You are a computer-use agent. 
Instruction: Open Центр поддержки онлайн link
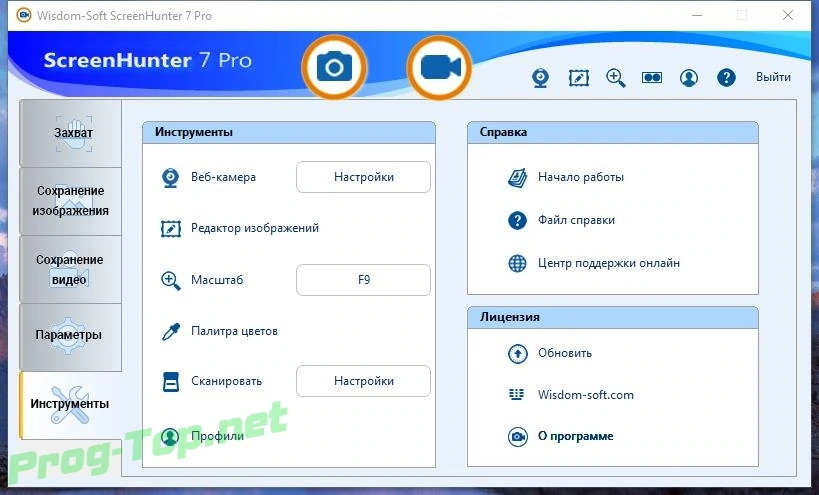(x=609, y=263)
